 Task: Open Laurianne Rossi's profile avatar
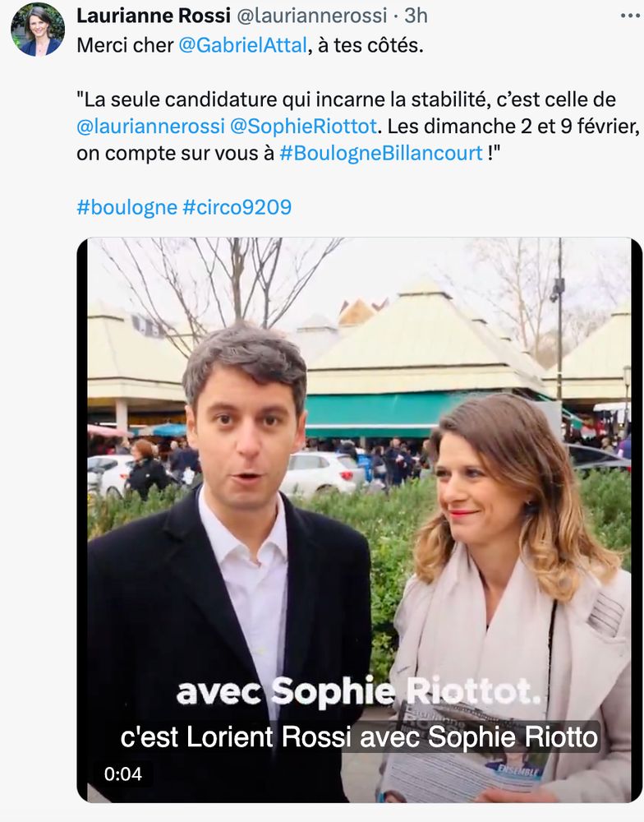[x=38, y=30]
